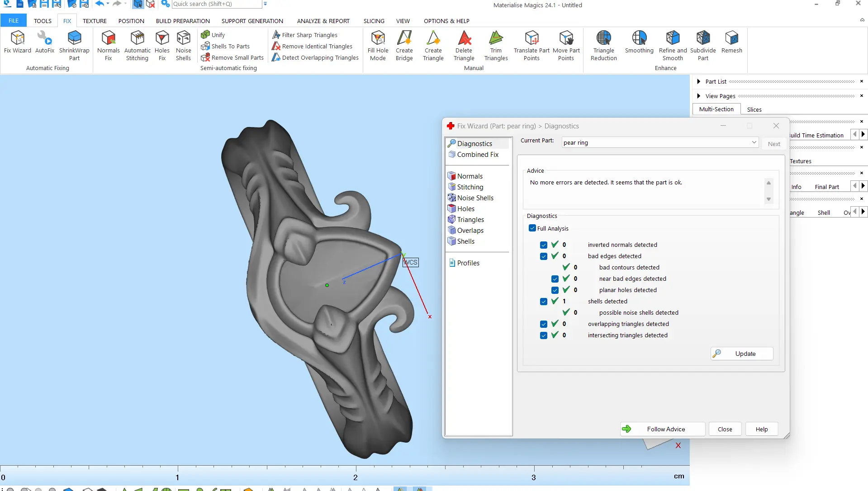Open the Current Part dropdown
The width and height of the screenshot is (868, 491).
coord(754,142)
